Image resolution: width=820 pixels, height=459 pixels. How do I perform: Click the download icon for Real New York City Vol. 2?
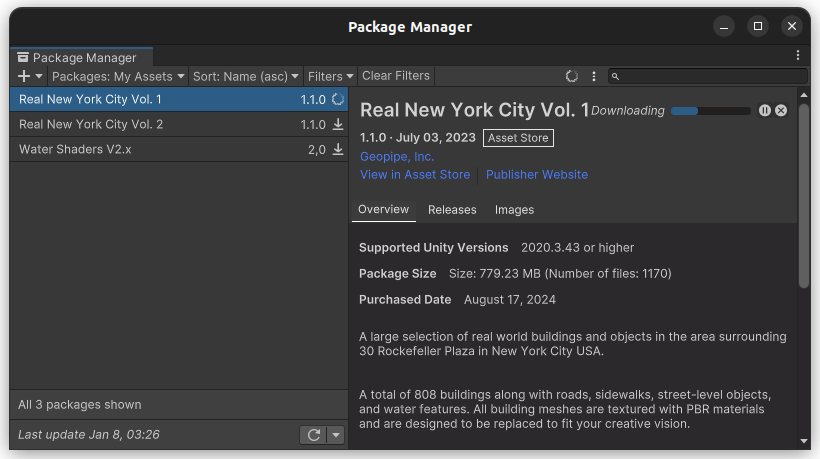click(338, 125)
